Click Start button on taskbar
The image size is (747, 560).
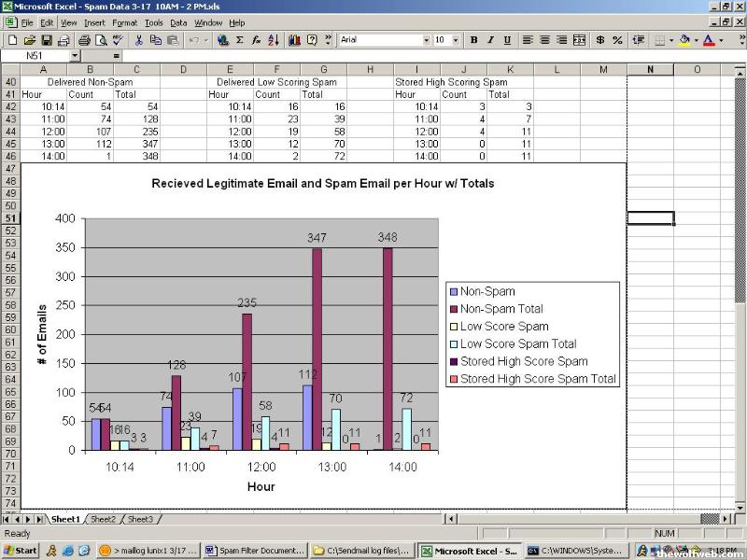coord(21,551)
